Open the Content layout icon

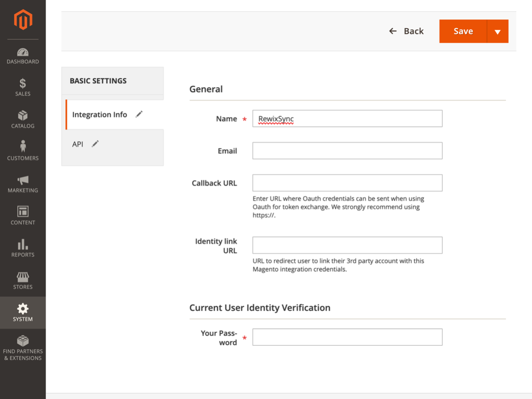pyautogui.click(x=23, y=211)
